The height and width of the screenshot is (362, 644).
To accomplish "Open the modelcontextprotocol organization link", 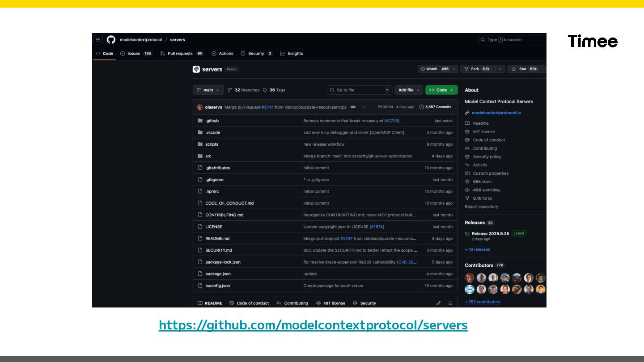I will (x=141, y=40).
